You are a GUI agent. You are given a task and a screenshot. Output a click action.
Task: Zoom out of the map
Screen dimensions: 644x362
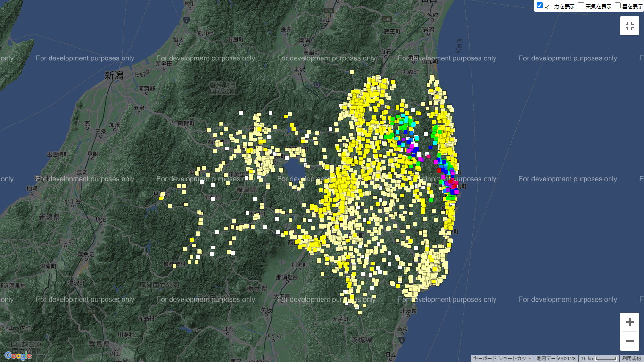pos(630,341)
